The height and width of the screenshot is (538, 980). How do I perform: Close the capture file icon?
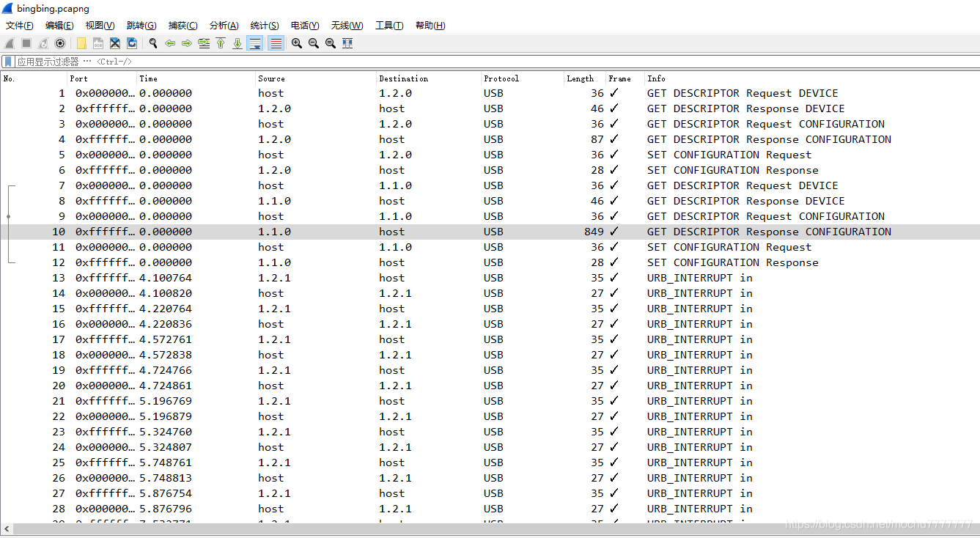115,43
